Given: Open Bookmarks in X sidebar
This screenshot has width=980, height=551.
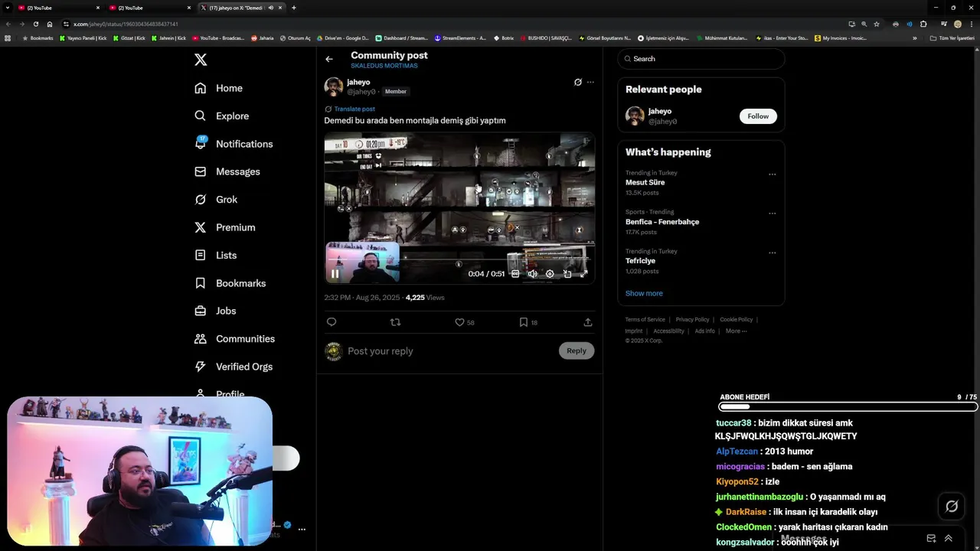Looking at the screenshot, I should tap(230, 283).
